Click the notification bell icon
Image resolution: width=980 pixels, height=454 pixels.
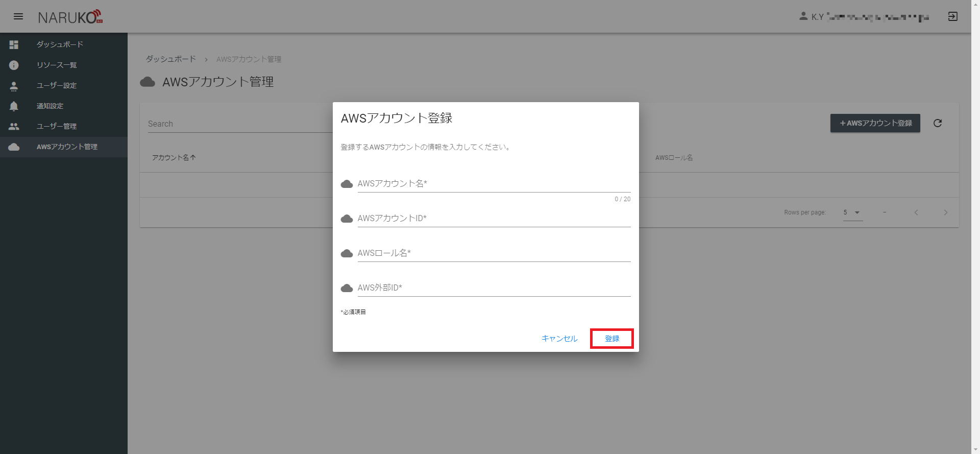14,106
